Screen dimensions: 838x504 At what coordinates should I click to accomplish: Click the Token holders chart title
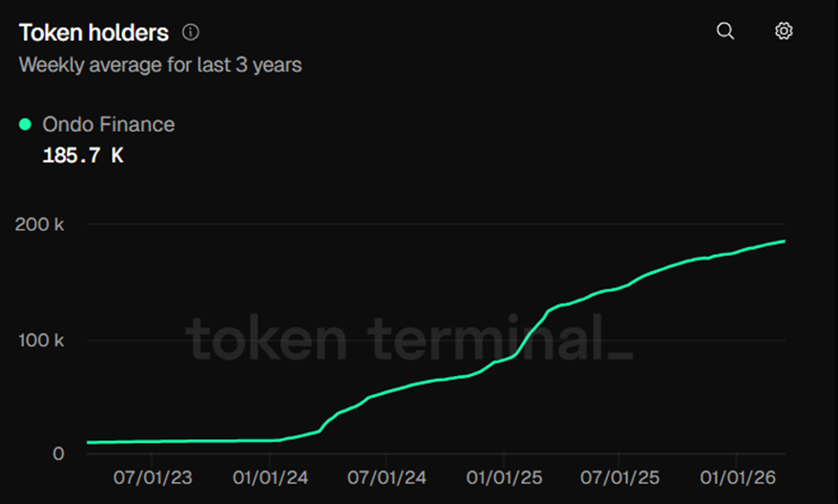click(94, 32)
